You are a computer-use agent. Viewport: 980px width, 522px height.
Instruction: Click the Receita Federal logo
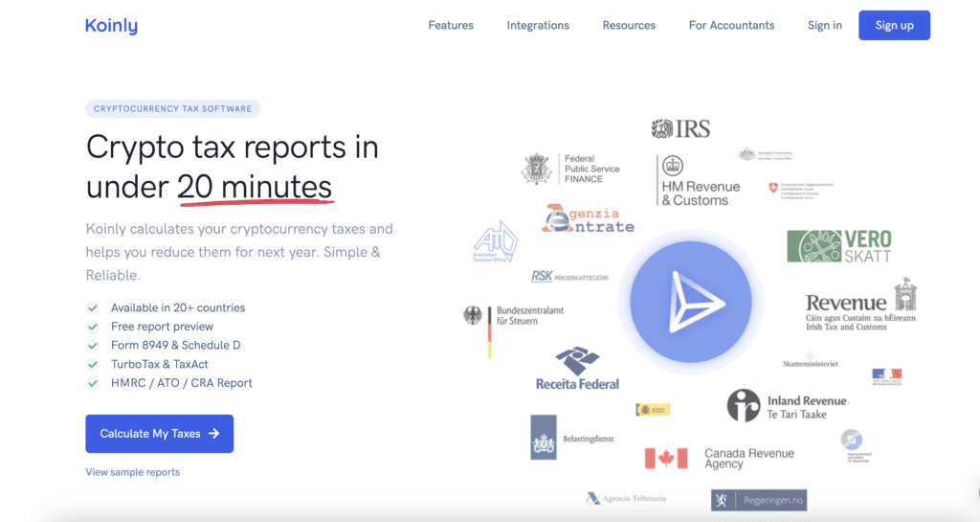click(577, 369)
